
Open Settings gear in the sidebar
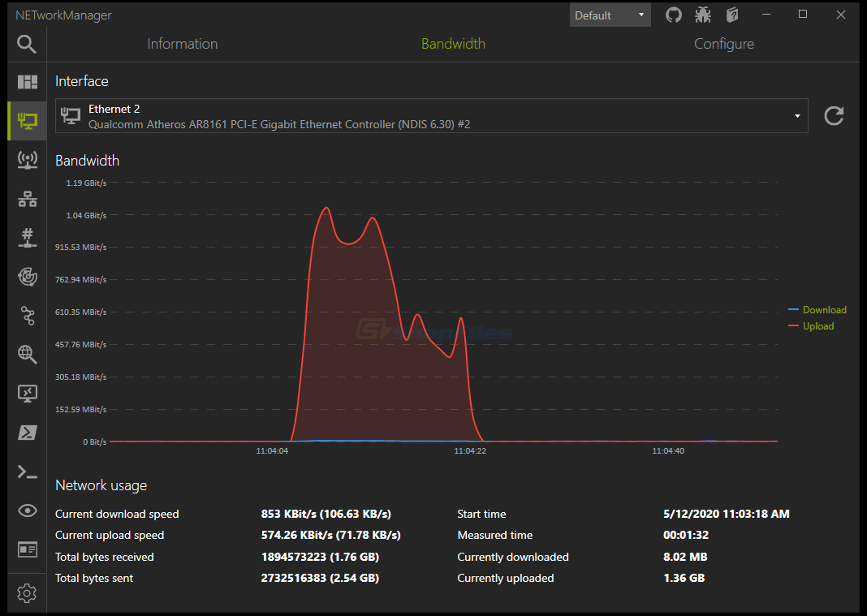(x=27, y=592)
